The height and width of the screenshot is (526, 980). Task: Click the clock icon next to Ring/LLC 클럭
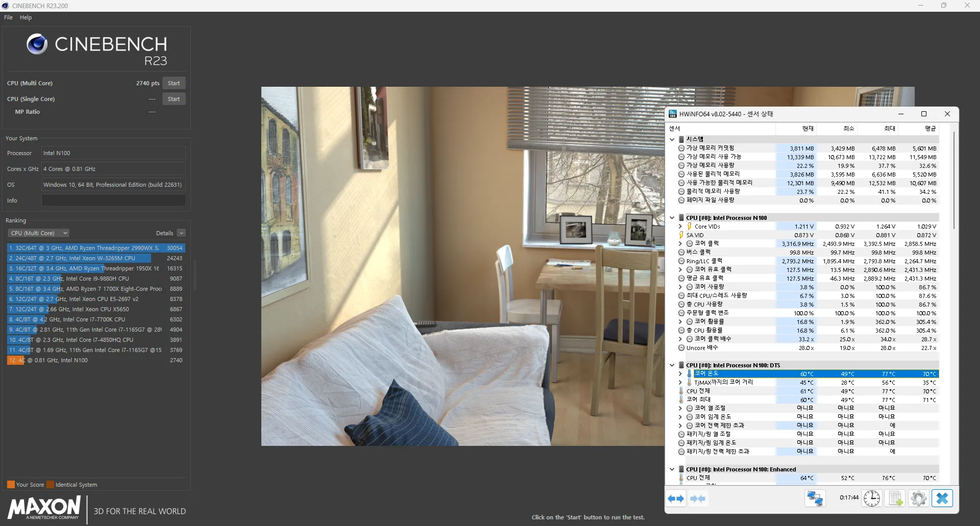(x=681, y=261)
